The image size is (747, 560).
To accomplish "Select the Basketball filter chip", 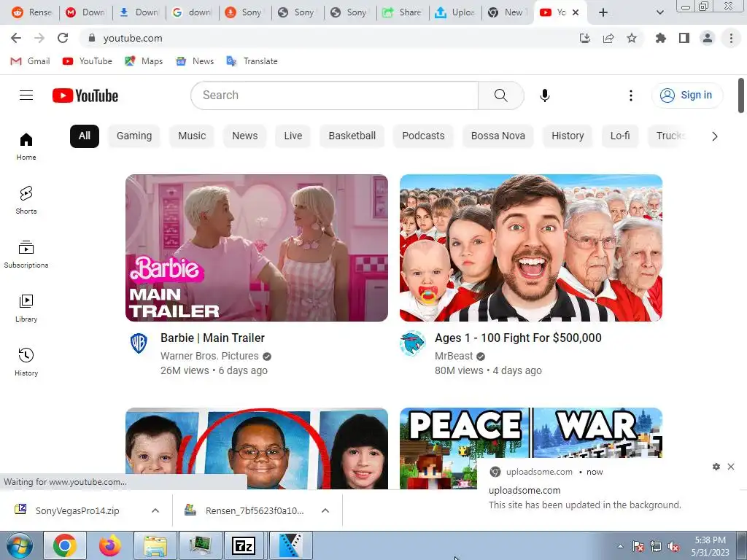I will click(352, 136).
